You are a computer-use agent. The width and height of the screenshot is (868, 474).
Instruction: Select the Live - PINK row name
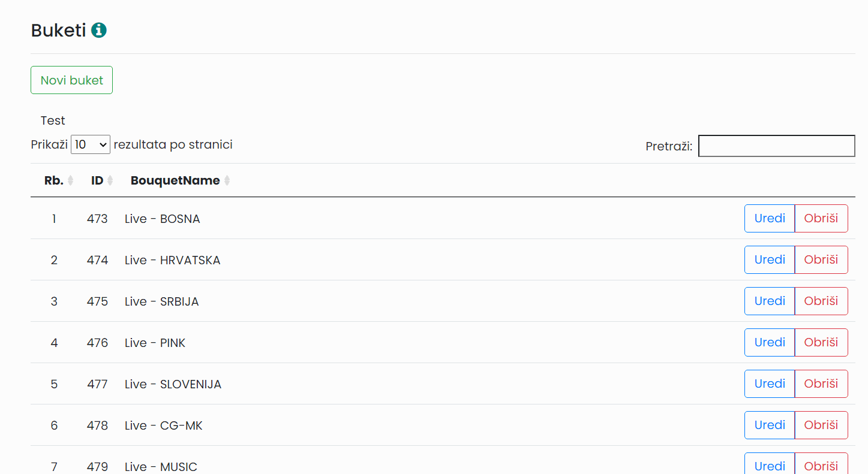tap(155, 343)
